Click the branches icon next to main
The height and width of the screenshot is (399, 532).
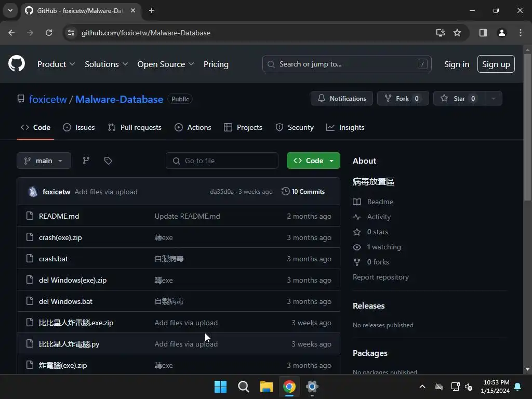86,161
